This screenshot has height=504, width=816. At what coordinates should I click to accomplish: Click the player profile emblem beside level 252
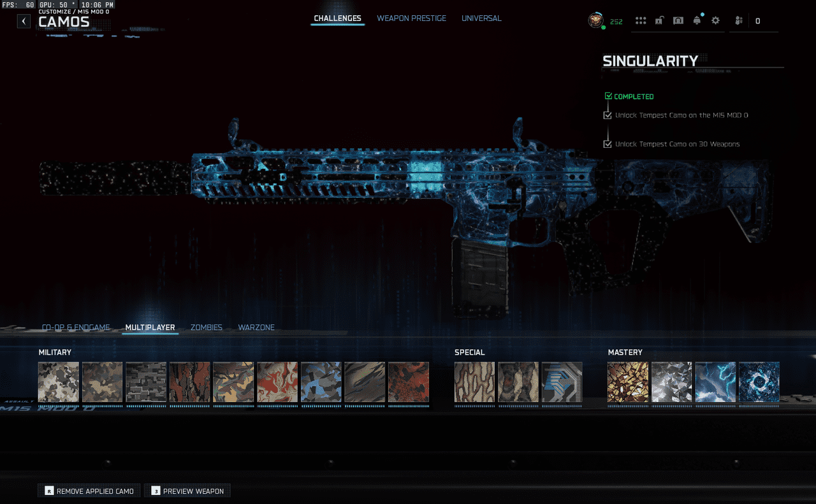(x=595, y=21)
